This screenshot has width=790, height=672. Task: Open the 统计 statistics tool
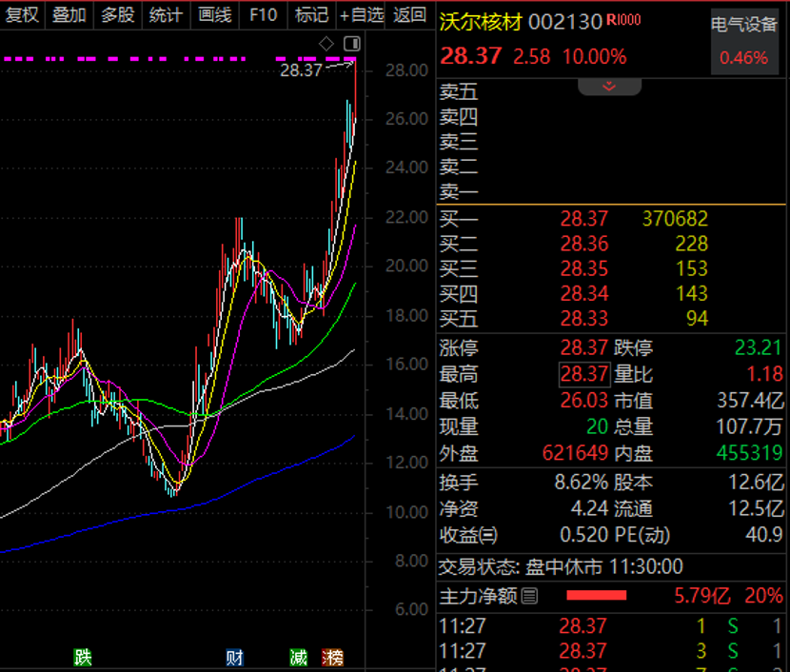167,14
